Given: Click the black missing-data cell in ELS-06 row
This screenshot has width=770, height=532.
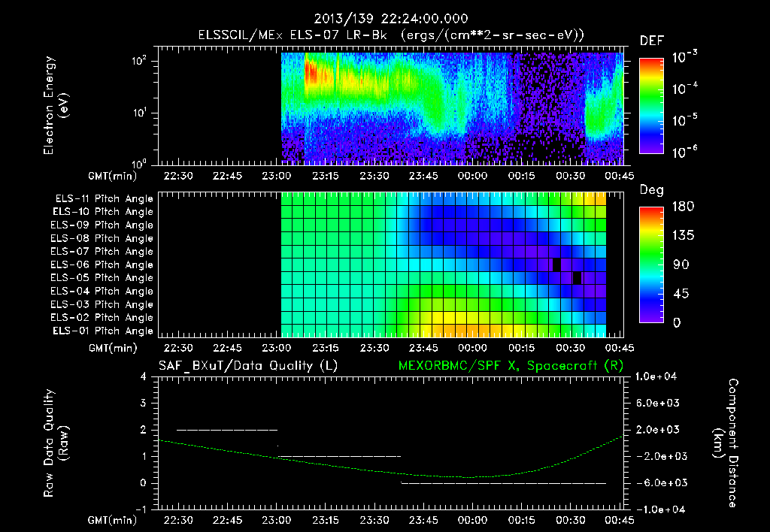Looking at the screenshot, I should (x=556, y=265).
